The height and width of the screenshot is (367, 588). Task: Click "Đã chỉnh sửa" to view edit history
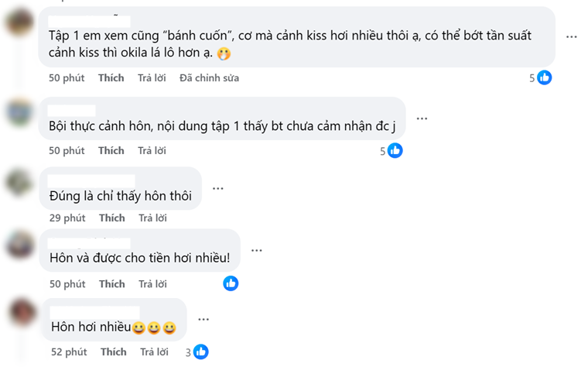point(209,78)
